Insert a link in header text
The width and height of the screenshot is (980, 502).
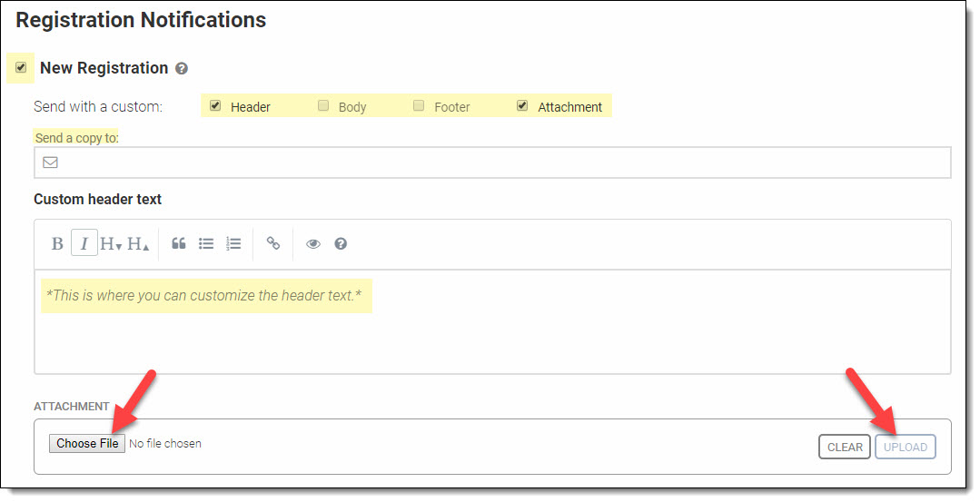pyautogui.click(x=273, y=243)
